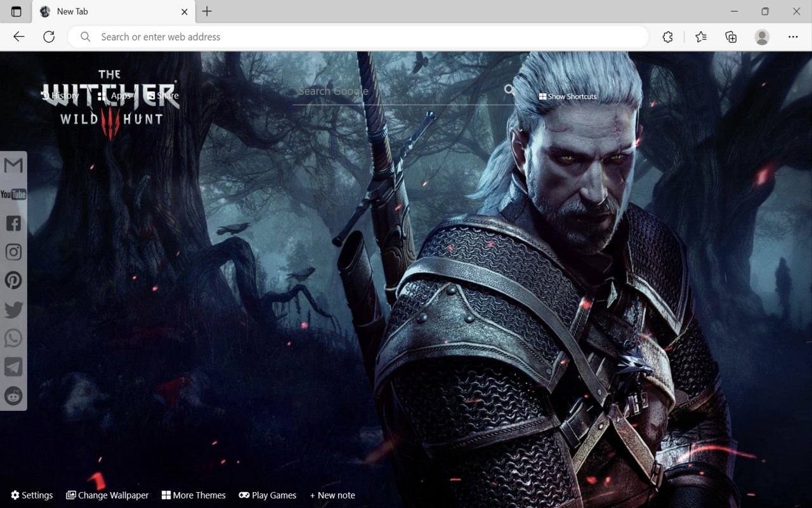Open the Twitter sidebar shortcut
The image size is (812, 508).
point(13,309)
